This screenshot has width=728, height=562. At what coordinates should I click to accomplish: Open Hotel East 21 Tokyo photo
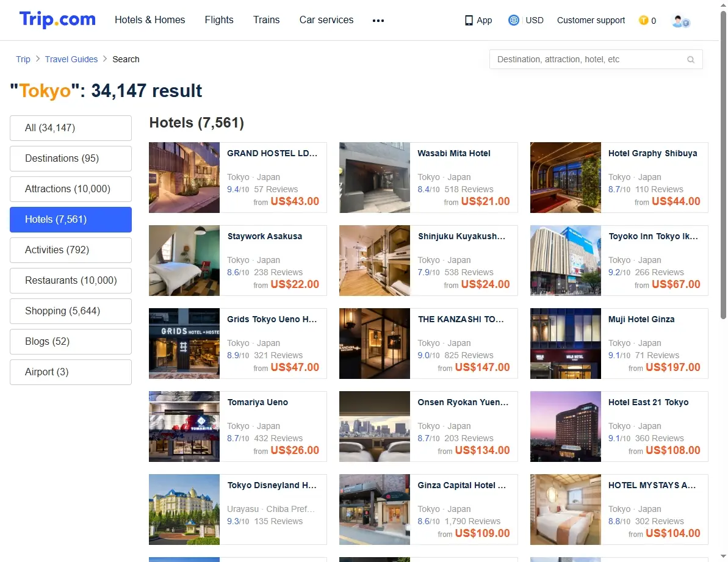coord(566,427)
